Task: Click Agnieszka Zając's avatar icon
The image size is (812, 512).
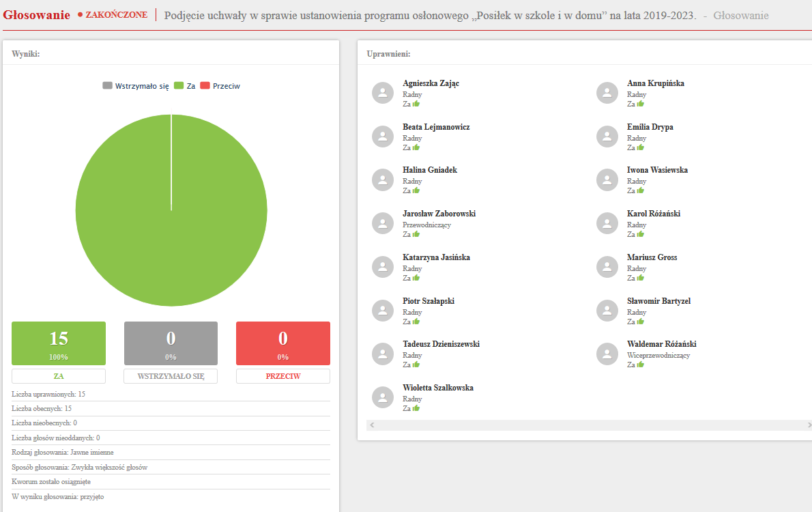Action: [383, 93]
